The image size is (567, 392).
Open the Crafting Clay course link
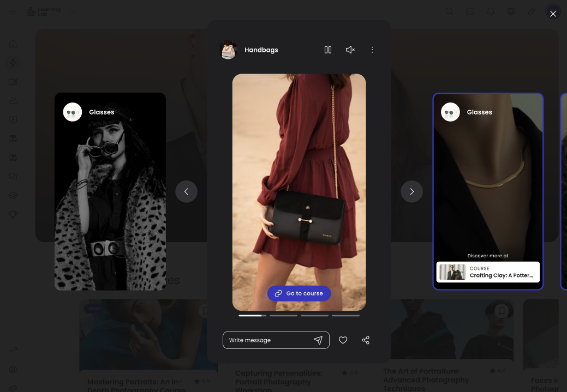[x=488, y=272]
